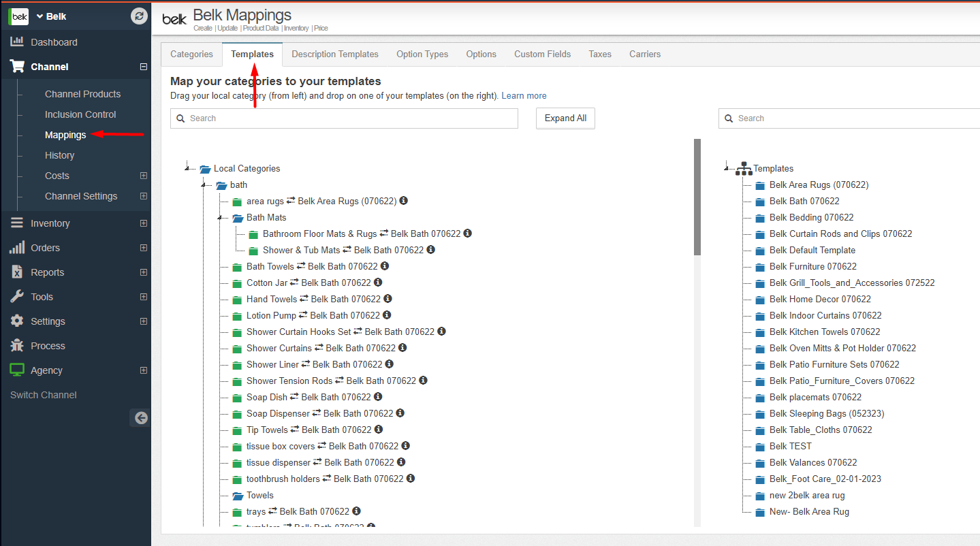Expand the Inventory sidebar menu

point(143,223)
